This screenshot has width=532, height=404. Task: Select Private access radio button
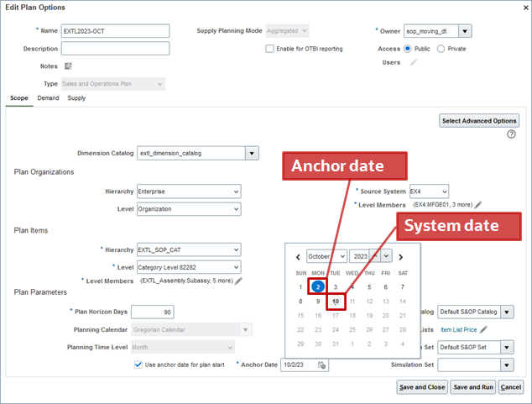[441, 49]
